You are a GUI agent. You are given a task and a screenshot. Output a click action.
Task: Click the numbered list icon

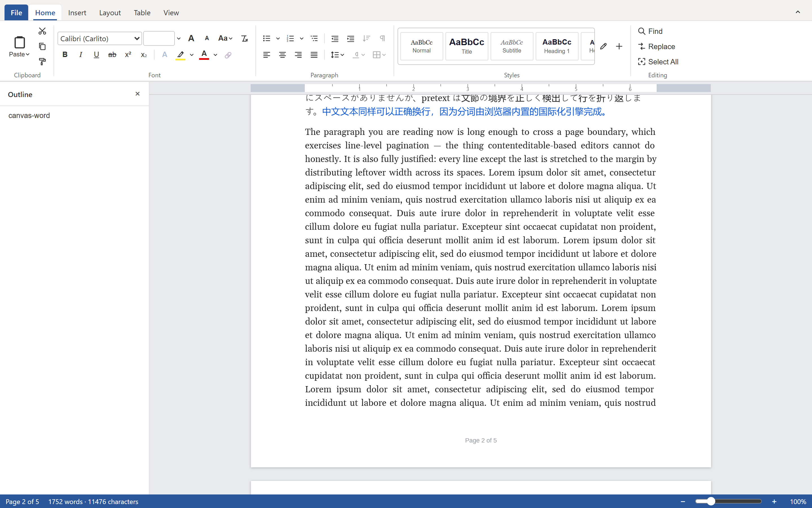tap(291, 38)
